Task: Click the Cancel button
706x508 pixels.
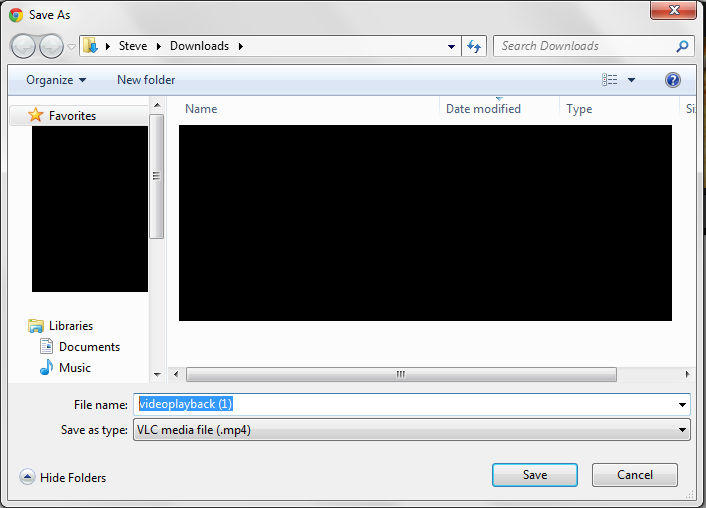Action: click(x=634, y=475)
